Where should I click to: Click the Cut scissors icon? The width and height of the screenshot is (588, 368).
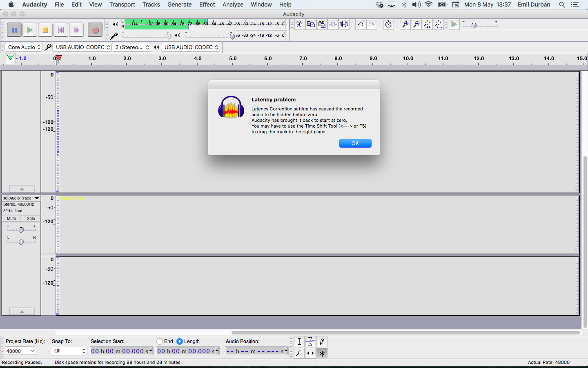pyautogui.click(x=299, y=25)
